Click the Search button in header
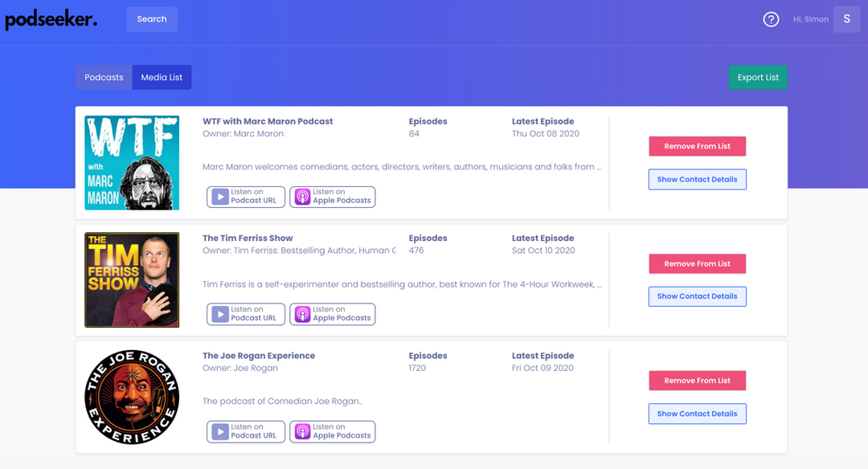The image size is (868, 469). point(152,19)
